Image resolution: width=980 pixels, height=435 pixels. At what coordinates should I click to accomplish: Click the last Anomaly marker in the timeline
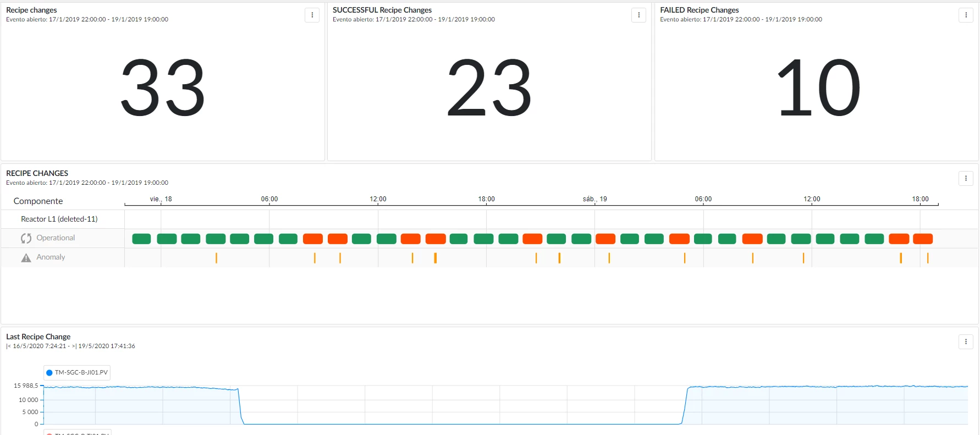[928, 258]
